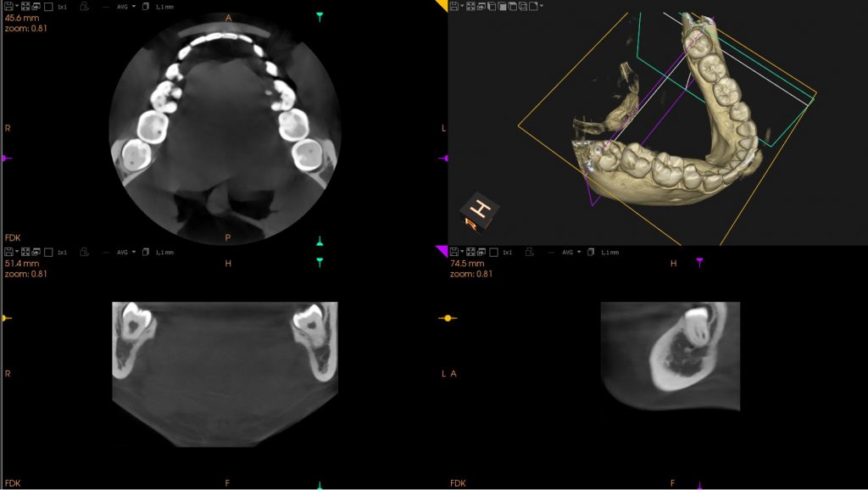The width and height of the screenshot is (868, 490).
Task: Open the AVG rendering mode dropdown in the axial view
Action: [125, 6]
